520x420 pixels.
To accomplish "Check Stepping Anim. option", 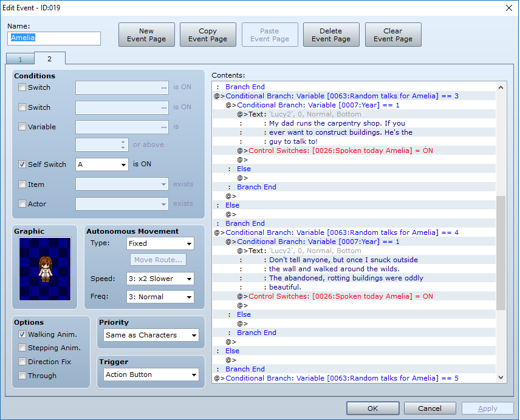I will 22,347.
